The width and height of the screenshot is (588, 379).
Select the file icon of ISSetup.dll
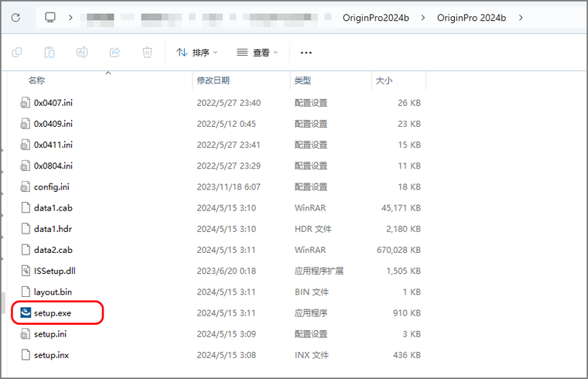click(x=26, y=271)
